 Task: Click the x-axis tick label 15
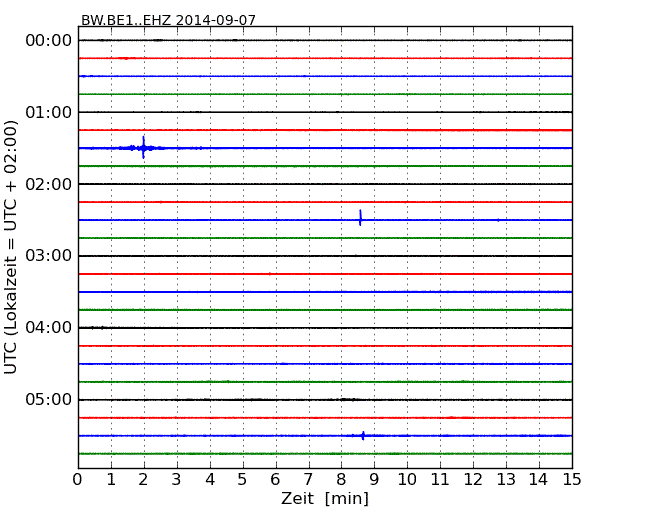(x=572, y=480)
